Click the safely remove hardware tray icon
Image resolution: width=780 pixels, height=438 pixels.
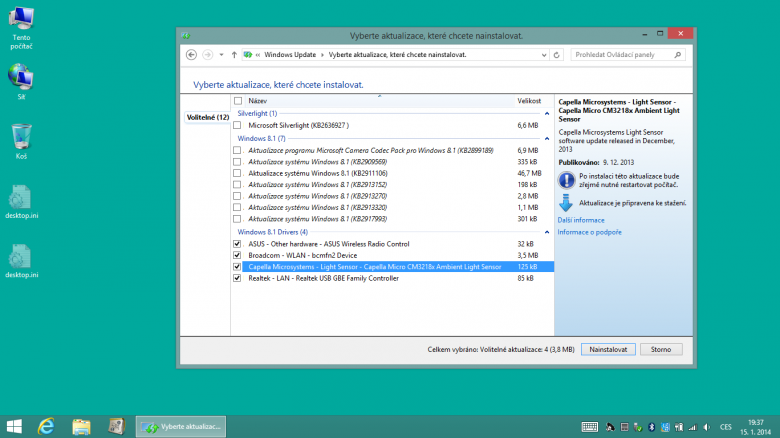[x=638, y=427]
